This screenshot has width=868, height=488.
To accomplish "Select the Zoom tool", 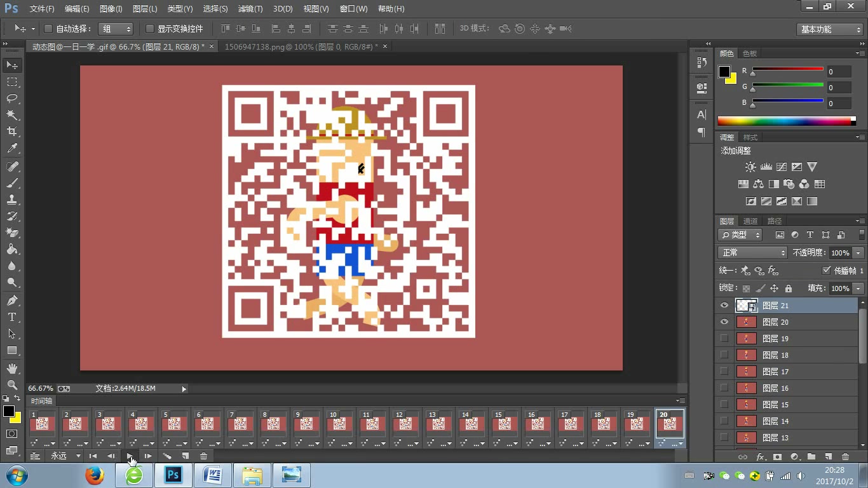I will [x=12, y=385].
